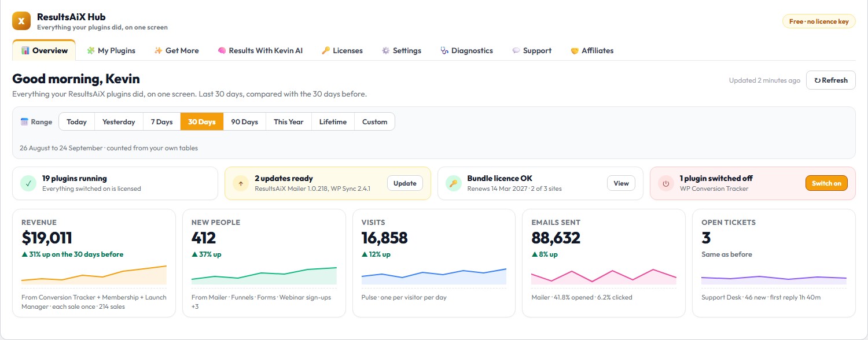Select the 30 Days range
The image size is (868, 340).
[202, 122]
